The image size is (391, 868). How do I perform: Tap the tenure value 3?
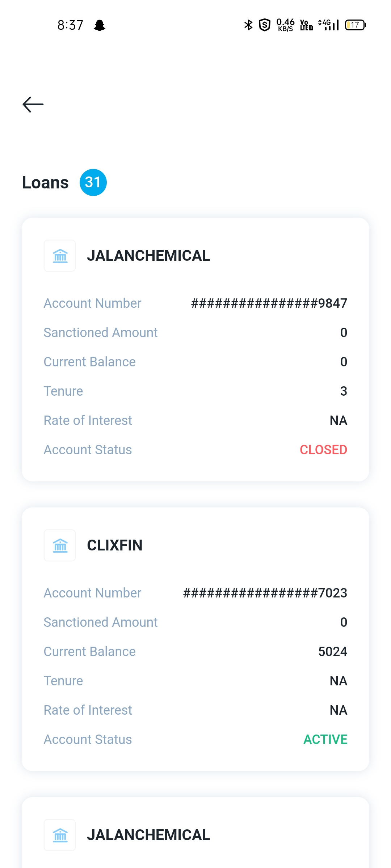[344, 391]
